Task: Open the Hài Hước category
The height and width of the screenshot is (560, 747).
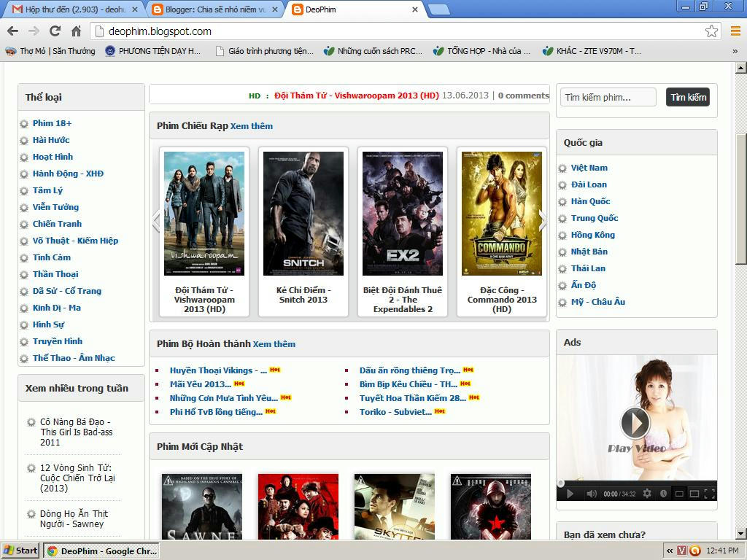Action: 52,140
